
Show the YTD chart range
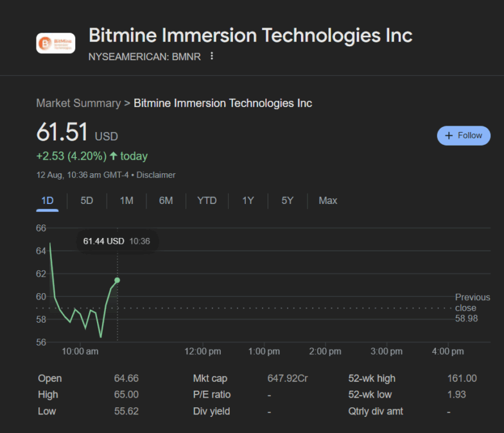pyautogui.click(x=207, y=201)
